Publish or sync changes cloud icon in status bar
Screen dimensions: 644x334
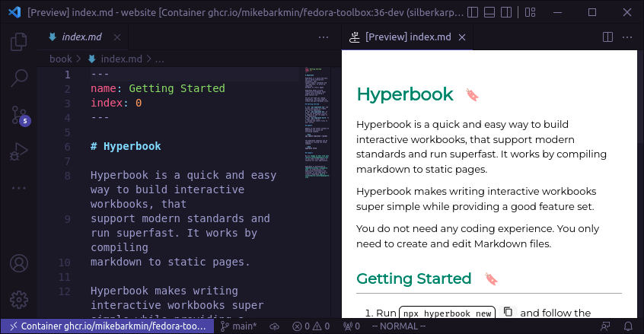(x=274, y=326)
